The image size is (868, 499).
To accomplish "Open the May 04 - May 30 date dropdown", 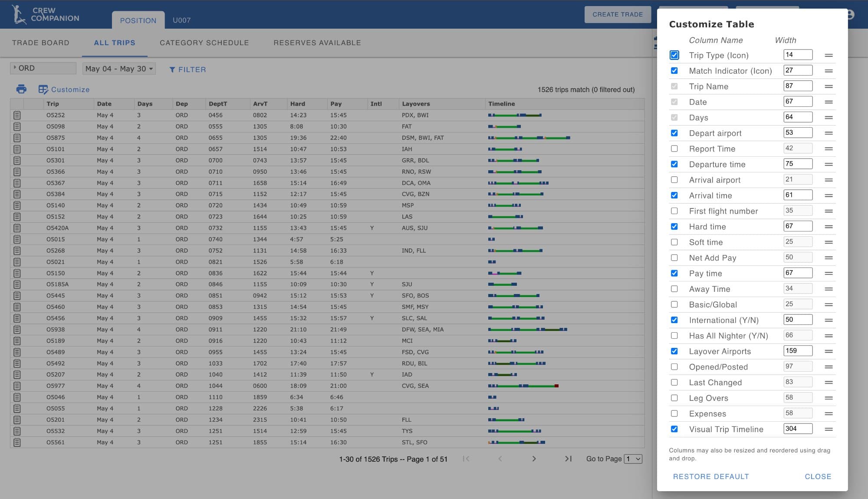I will (x=119, y=69).
